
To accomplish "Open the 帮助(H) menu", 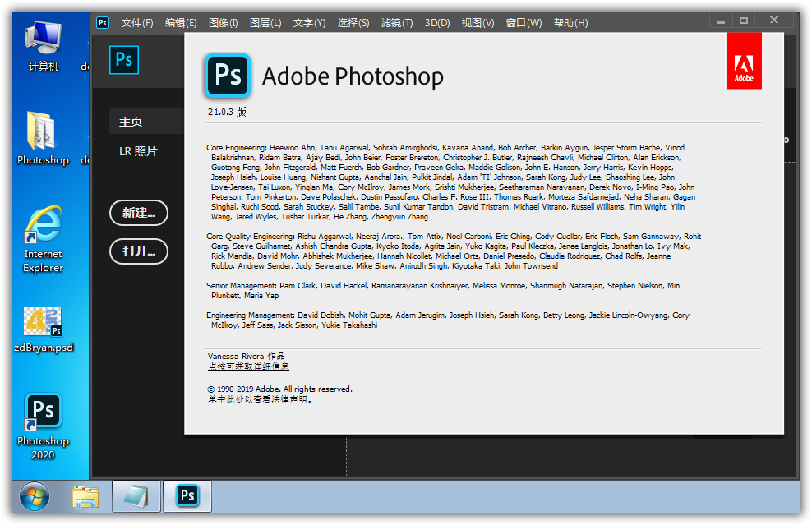I will [570, 23].
